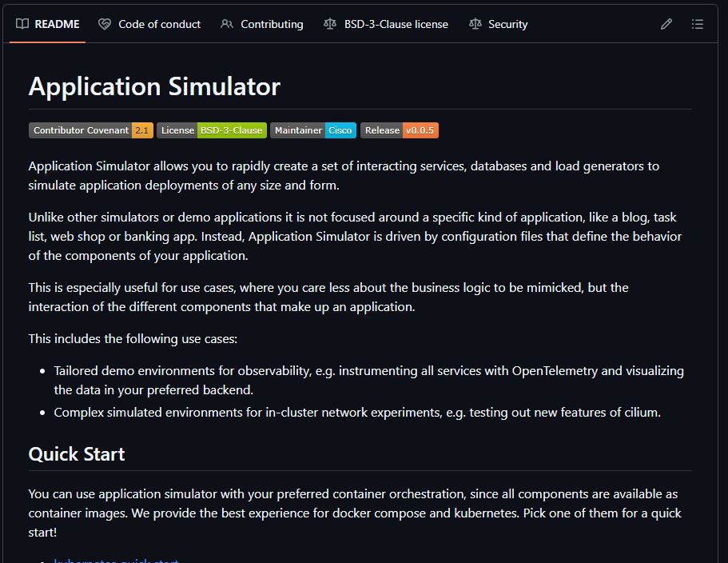Click the bullet about in-cluster network experiments
This screenshot has width=728, height=563.
coord(356,413)
